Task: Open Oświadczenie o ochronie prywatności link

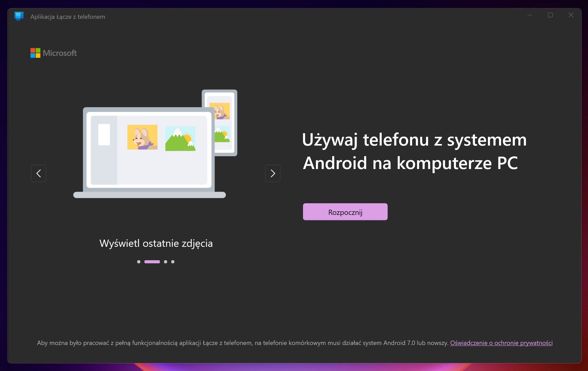Action: coord(501,343)
